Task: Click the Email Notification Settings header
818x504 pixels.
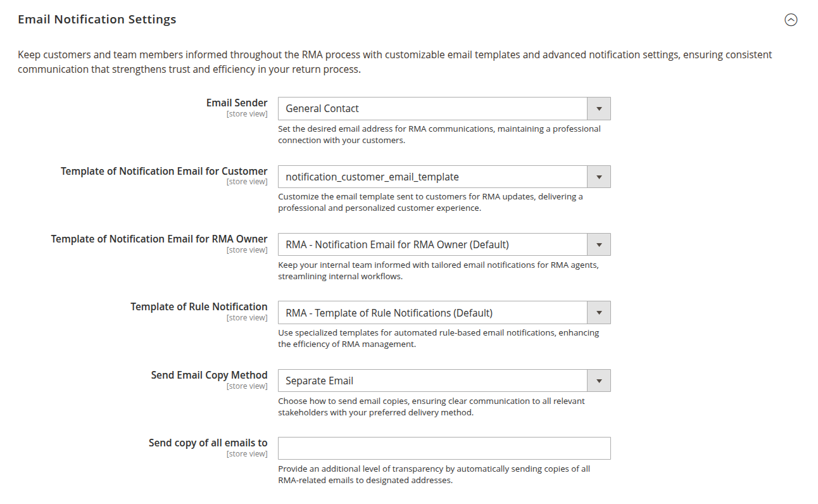Action: 97,19
